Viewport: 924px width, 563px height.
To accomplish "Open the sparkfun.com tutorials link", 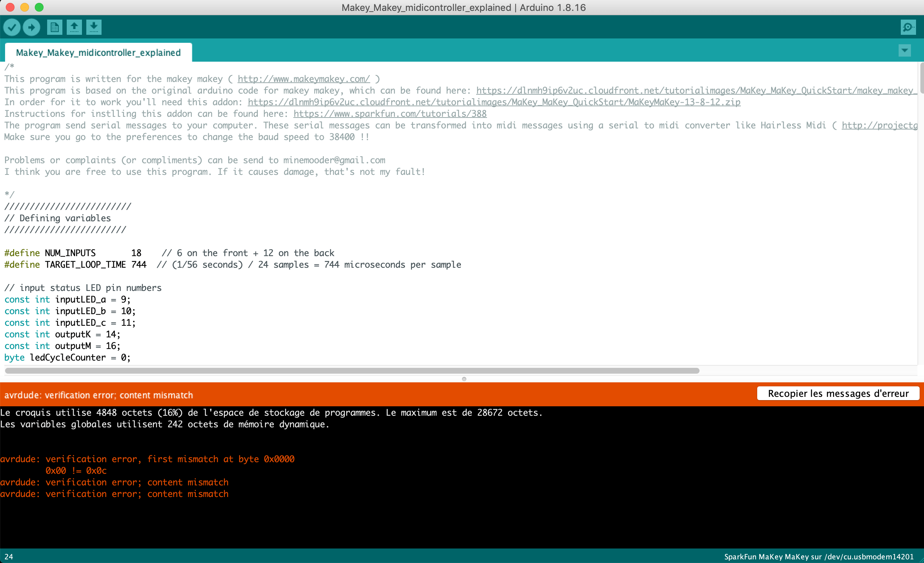I will pyautogui.click(x=390, y=114).
